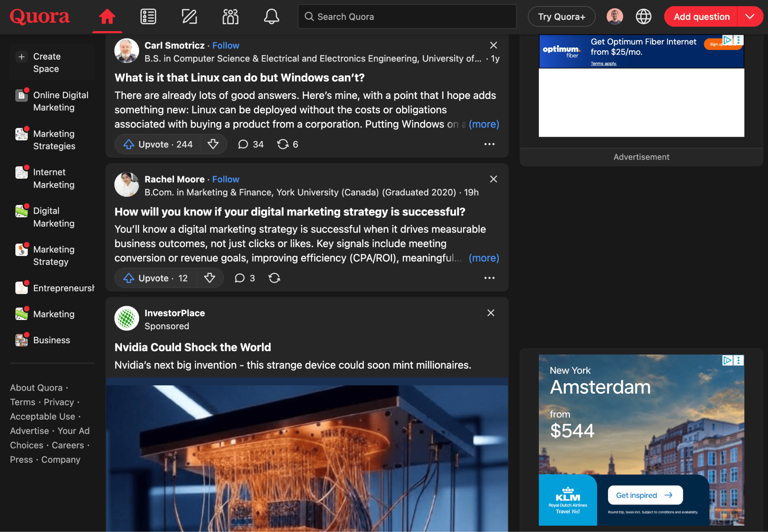
Task: Open the notifications bell icon
Action: pyautogui.click(x=271, y=17)
